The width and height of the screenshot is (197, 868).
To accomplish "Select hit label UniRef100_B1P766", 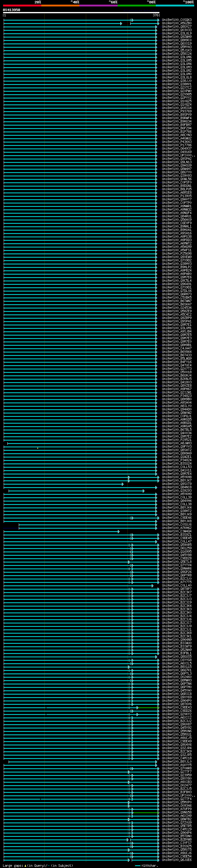I will pyautogui.click(x=177, y=132).
